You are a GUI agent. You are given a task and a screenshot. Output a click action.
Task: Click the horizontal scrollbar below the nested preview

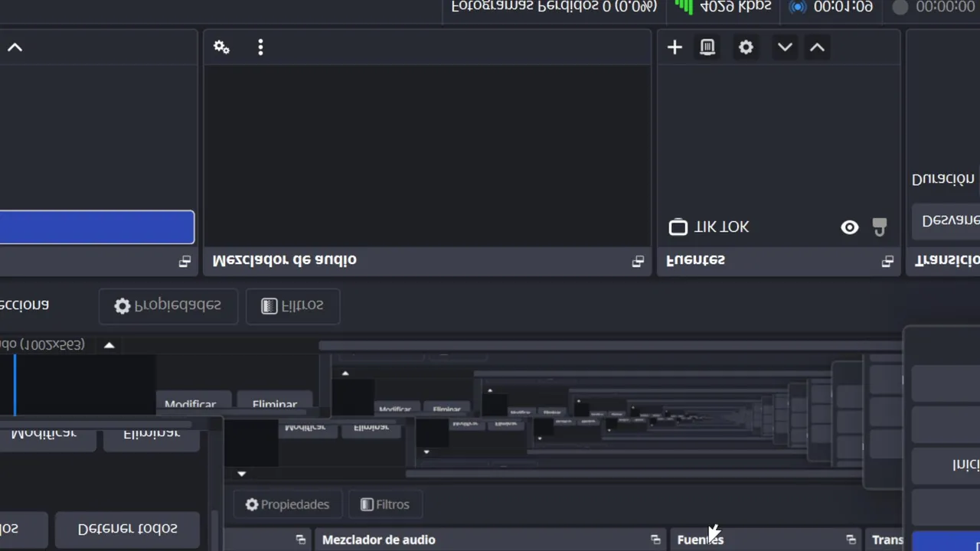tap(632, 474)
